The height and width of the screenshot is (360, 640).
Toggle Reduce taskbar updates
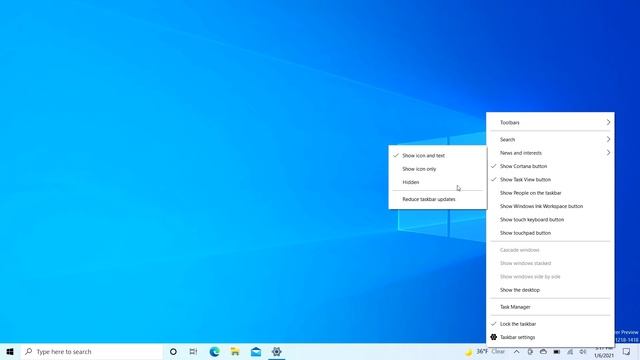[438, 199]
